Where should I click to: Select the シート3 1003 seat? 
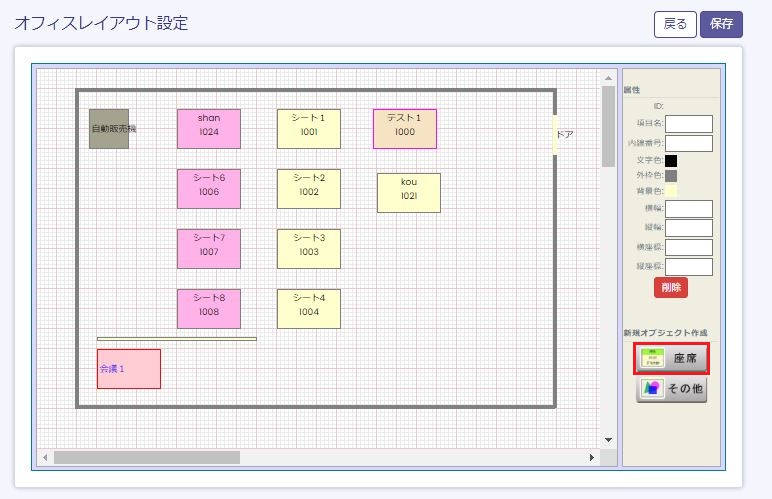coord(309,249)
